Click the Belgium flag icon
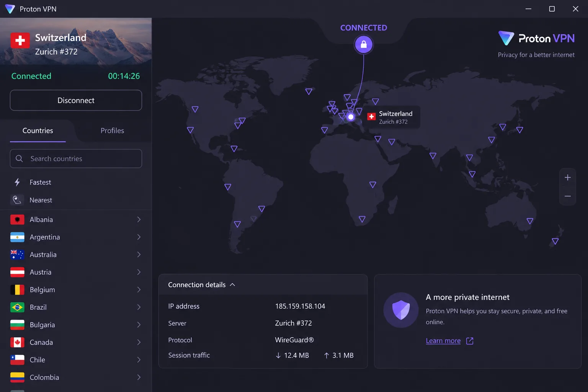The height and width of the screenshot is (392, 588). pos(17,290)
